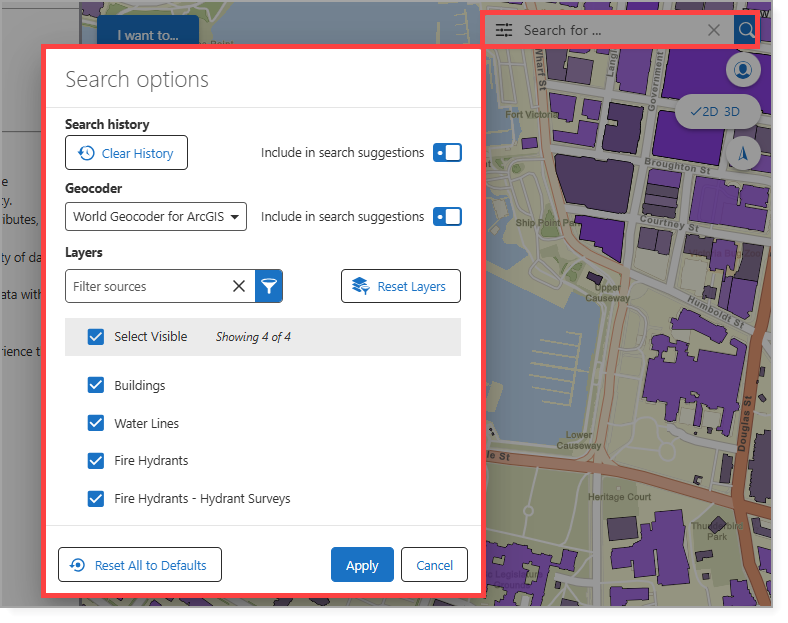Viewport: 788px width, 623px height.
Task: Open World Geocoder for ArcGIS dropdown
Action: (156, 216)
